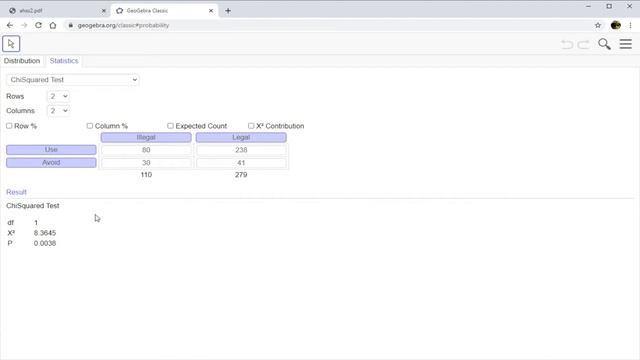Viewport: 640px width, 360px height.
Task: Bookmark this page with star icon
Action: 598,25
